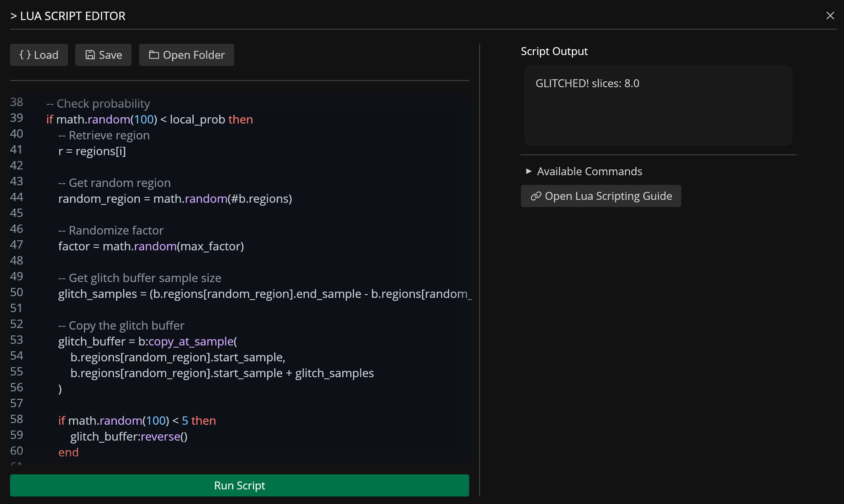Click the closing parenthesis on line 56
Screen dimensions: 844x504
tap(60, 389)
